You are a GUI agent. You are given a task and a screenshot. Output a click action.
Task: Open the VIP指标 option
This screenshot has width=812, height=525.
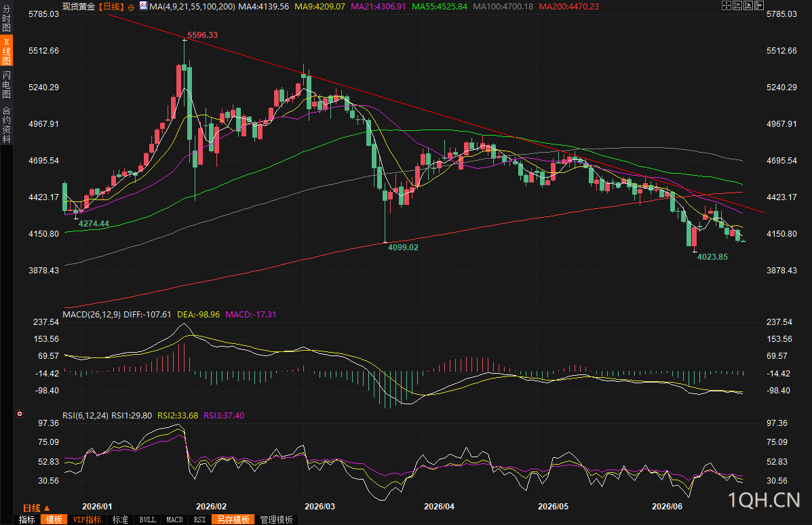pyautogui.click(x=87, y=520)
